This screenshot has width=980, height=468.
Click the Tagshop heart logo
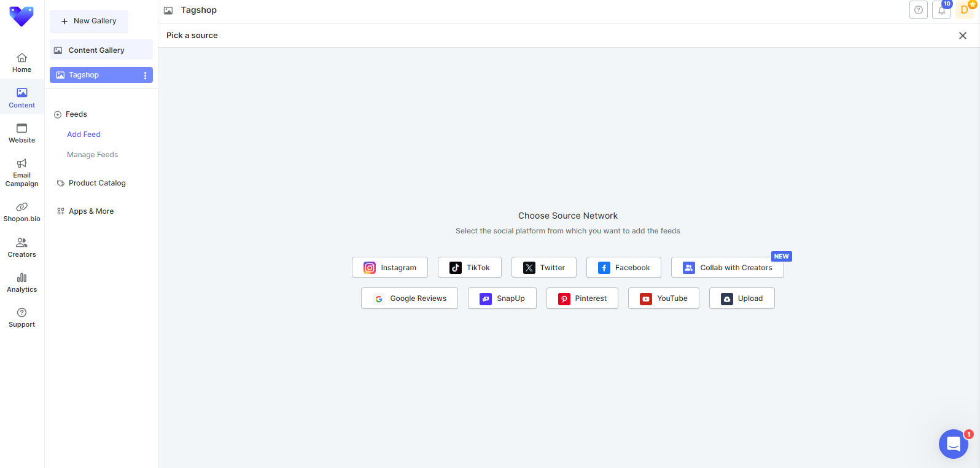21,16
